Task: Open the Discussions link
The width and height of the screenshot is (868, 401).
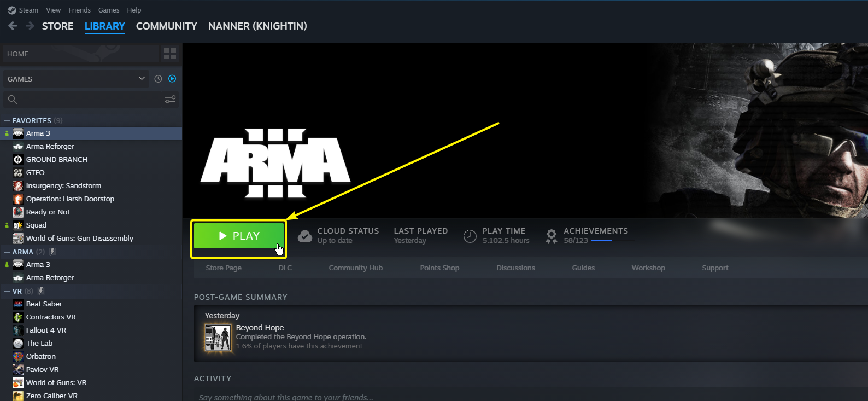Action: click(x=516, y=268)
